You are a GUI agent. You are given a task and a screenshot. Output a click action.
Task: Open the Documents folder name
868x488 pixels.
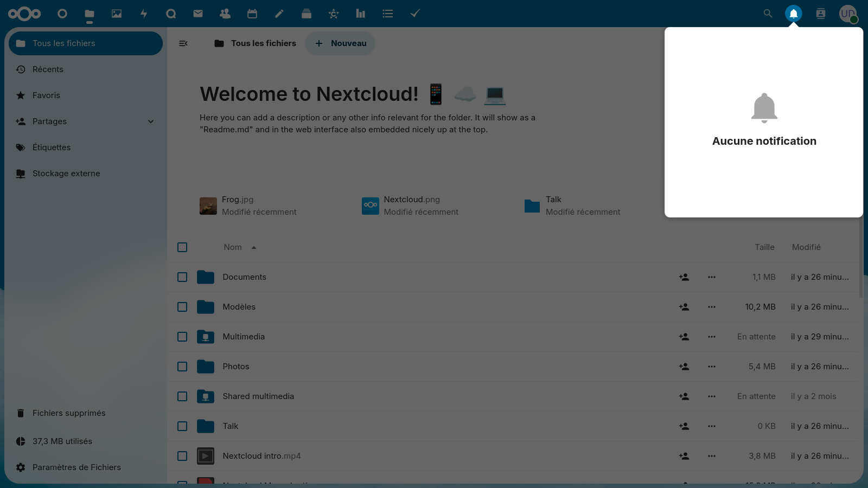click(x=244, y=277)
